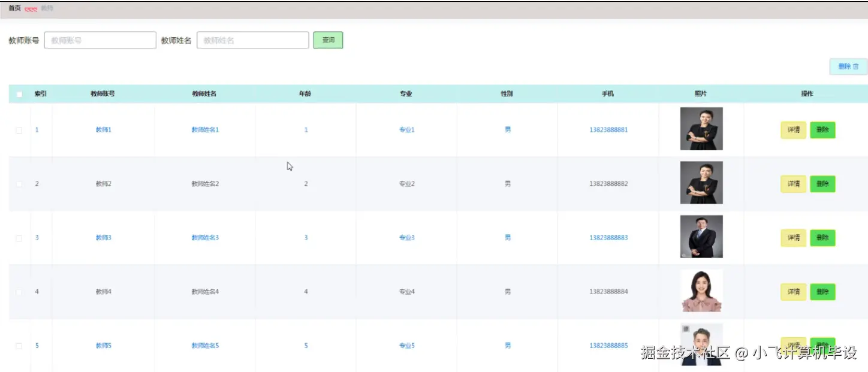Click the 男 gender cell in 教师1 row
This screenshot has width=868, height=372.
pos(508,130)
